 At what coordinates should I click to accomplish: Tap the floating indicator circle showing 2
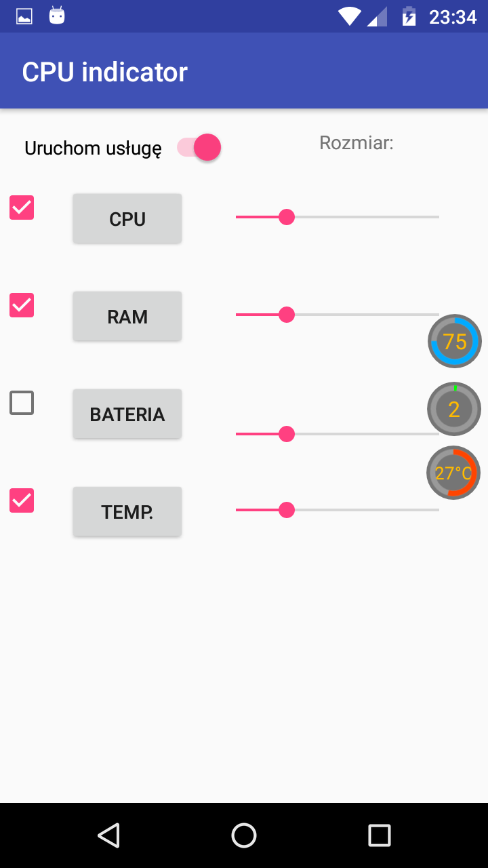click(454, 409)
